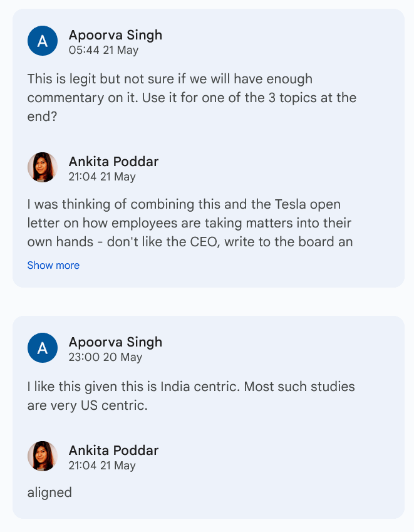Select Apoorva Singh's name on the India-centric comment

[115, 342]
